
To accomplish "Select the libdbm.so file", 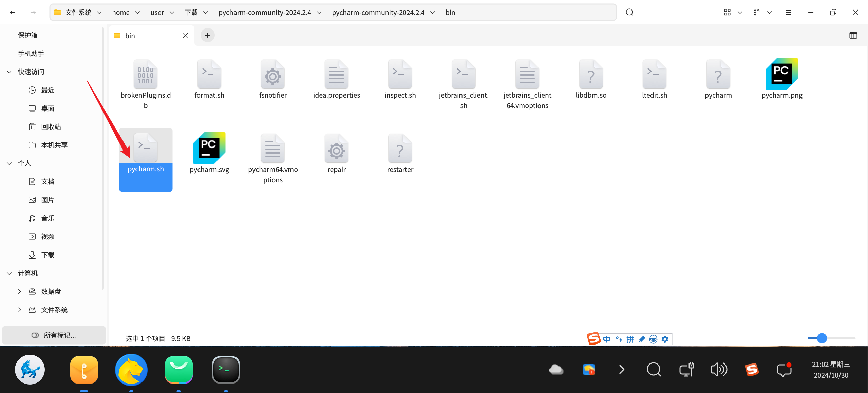I will (591, 79).
